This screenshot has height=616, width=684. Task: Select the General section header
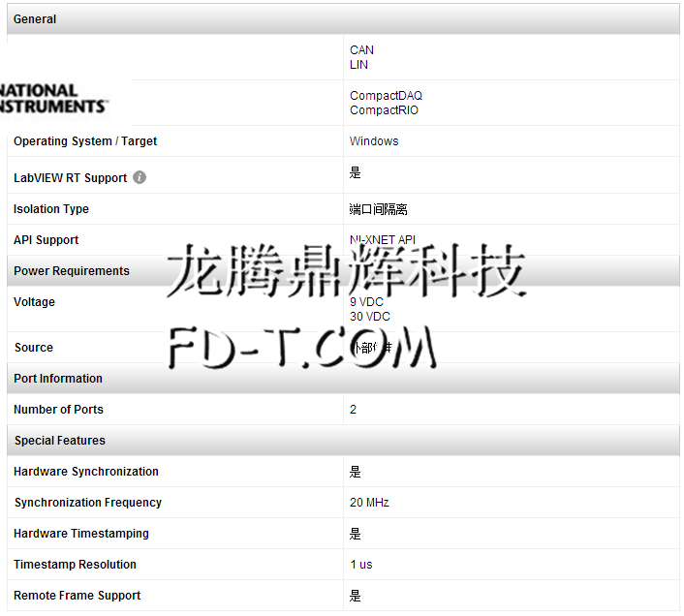point(343,19)
